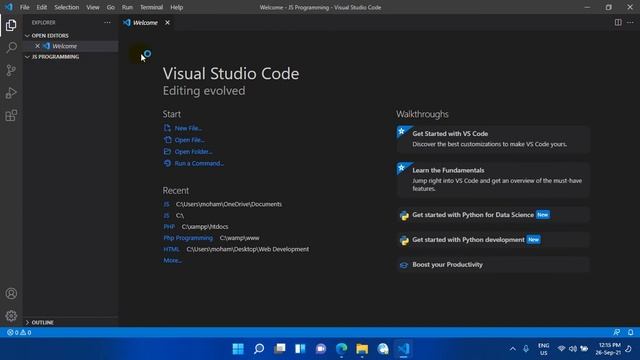Open Get started with Python development
Viewport: 640px width, 360px height.
tap(493, 240)
